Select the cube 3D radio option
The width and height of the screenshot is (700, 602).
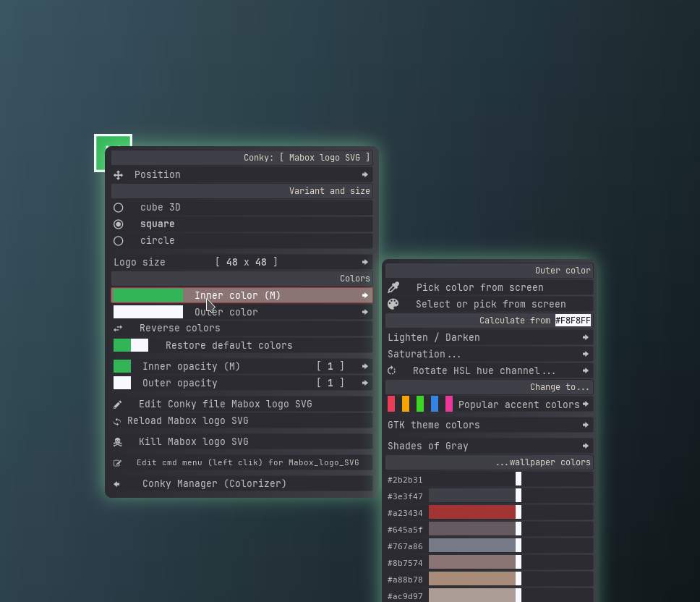pyautogui.click(x=119, y=208)
